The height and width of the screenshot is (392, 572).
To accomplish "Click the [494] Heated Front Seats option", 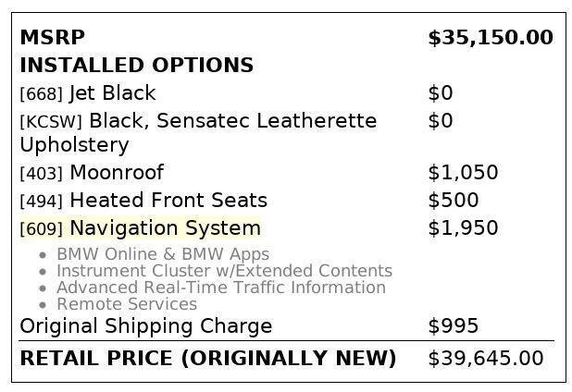I will coord(143,201).
